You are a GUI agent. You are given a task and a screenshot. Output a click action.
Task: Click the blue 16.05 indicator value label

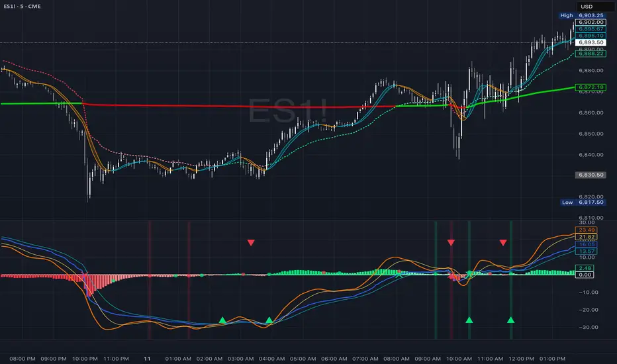pos(587,244)
